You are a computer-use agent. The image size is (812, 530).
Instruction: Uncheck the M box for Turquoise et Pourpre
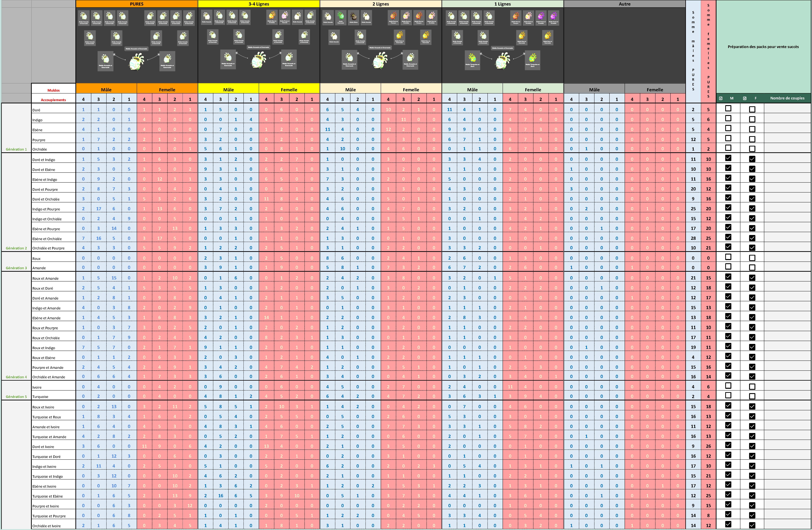[728, 514]
